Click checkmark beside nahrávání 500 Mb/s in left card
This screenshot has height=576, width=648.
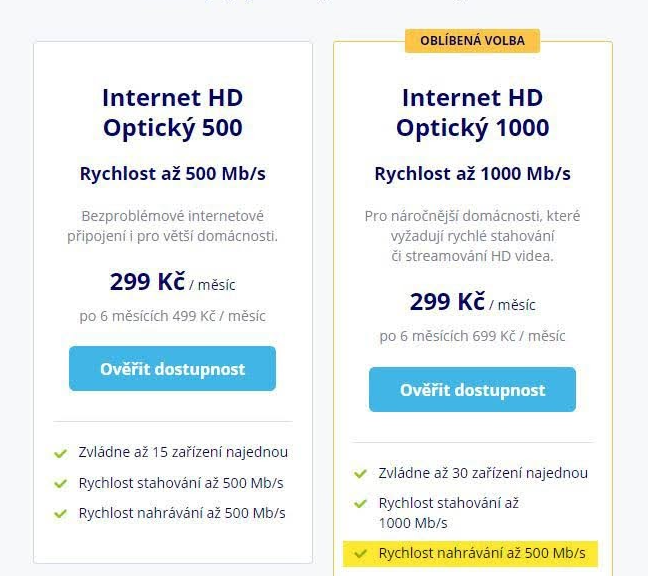[60, 514]
